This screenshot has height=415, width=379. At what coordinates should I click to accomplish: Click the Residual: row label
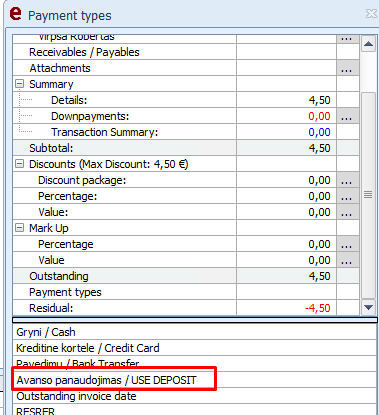coord(51,308)
